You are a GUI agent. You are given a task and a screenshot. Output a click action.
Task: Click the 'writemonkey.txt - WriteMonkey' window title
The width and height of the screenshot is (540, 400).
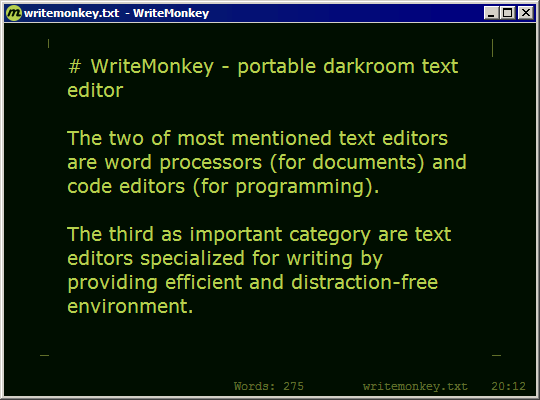(x=116, y=13)
